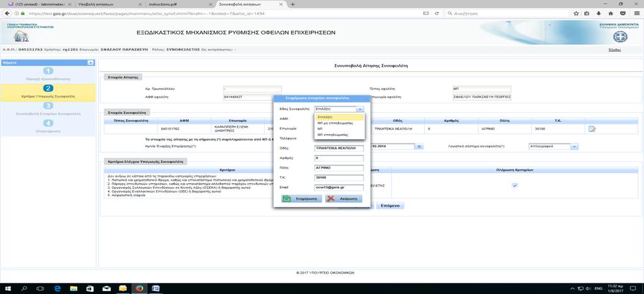Click the ΑΦΜ οφειλέτη field '041448437'
The height and width of the screenshot is (294, 644).
(x=252, y=97)
